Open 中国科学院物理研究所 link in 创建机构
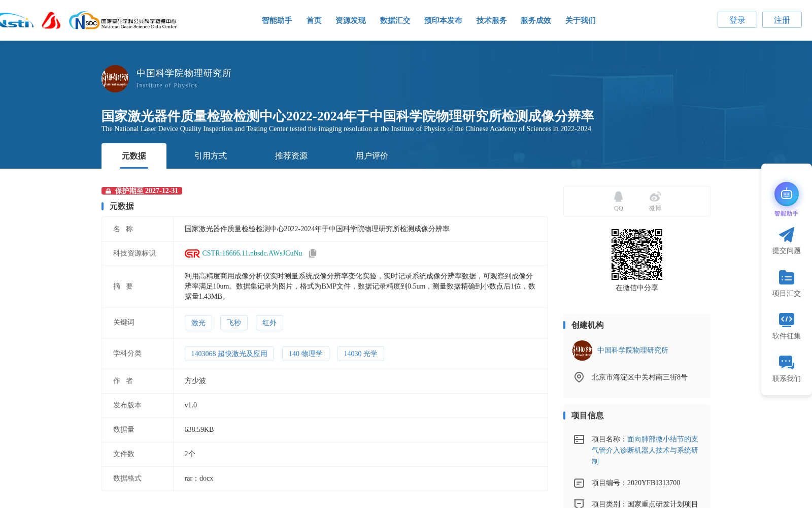The image size is (812, 508). pyautogui.click(x=633, y=351)
